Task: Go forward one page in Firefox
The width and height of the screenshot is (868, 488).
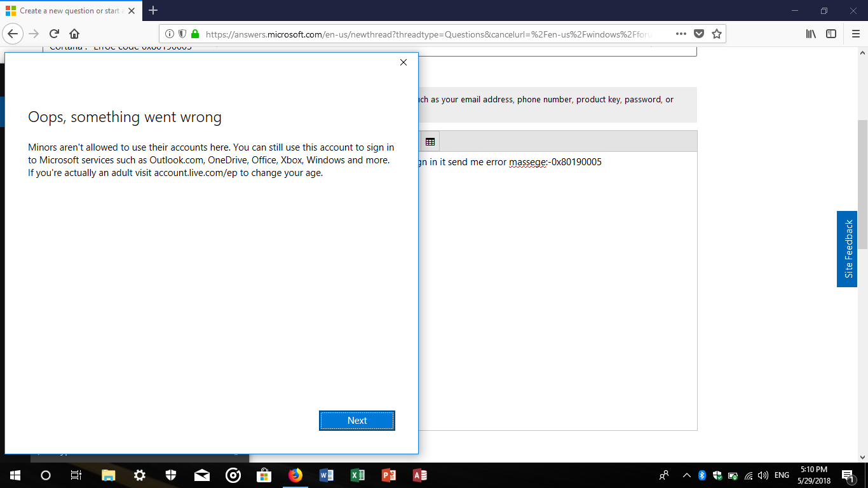Action: 34,34
